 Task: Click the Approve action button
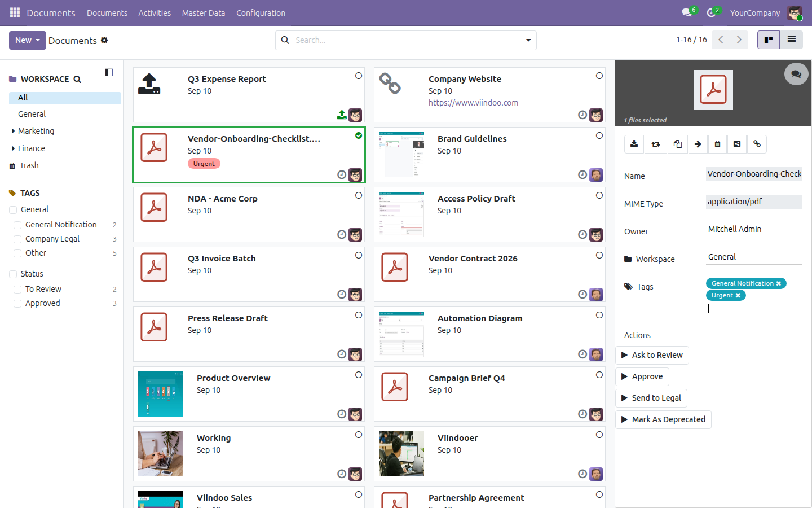642,376
